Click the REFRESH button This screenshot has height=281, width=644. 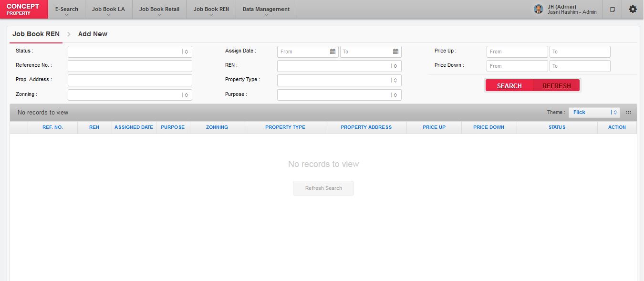tap(556, 86)
